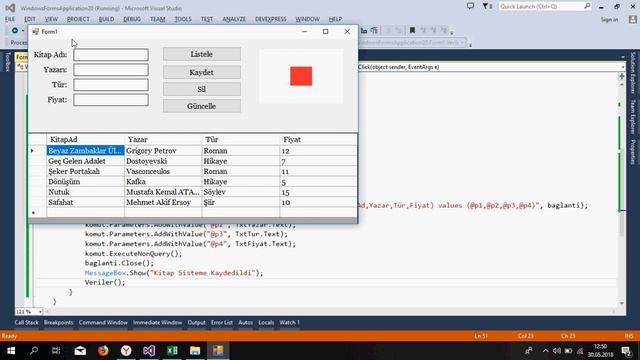Select row header of Beyaz Zambaklar row
The width and height of the screenshot is (640, 360).
(x=37, y=151)
